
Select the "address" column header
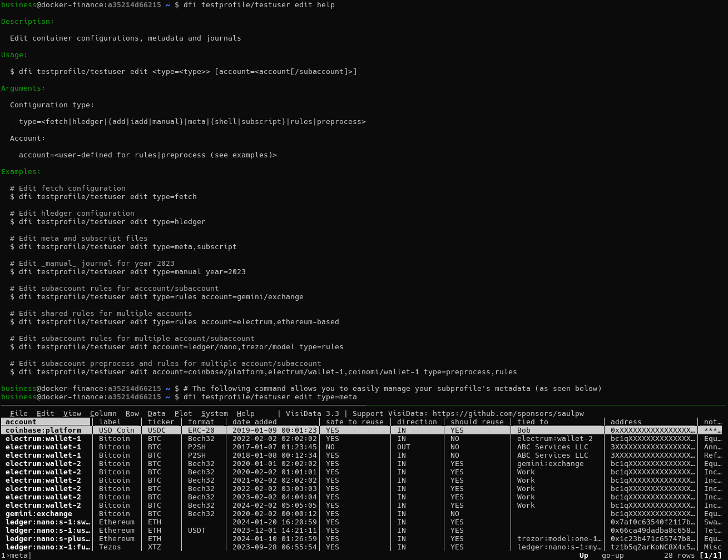coord(626,422)
